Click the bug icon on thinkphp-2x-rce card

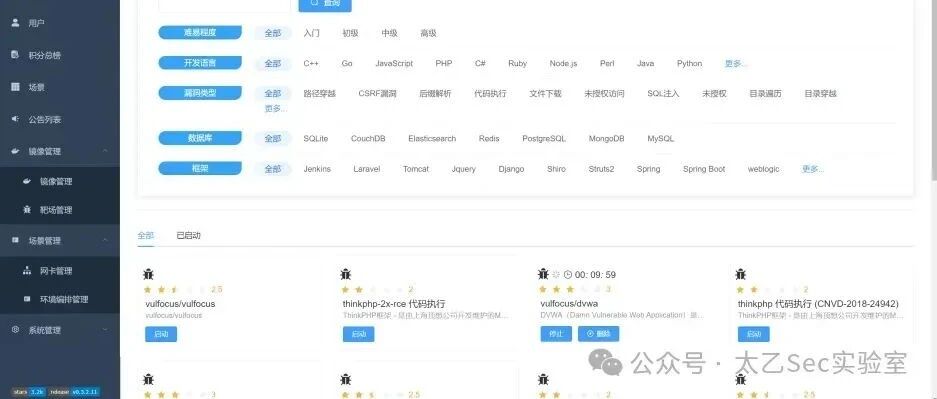[x=346, y=274]
